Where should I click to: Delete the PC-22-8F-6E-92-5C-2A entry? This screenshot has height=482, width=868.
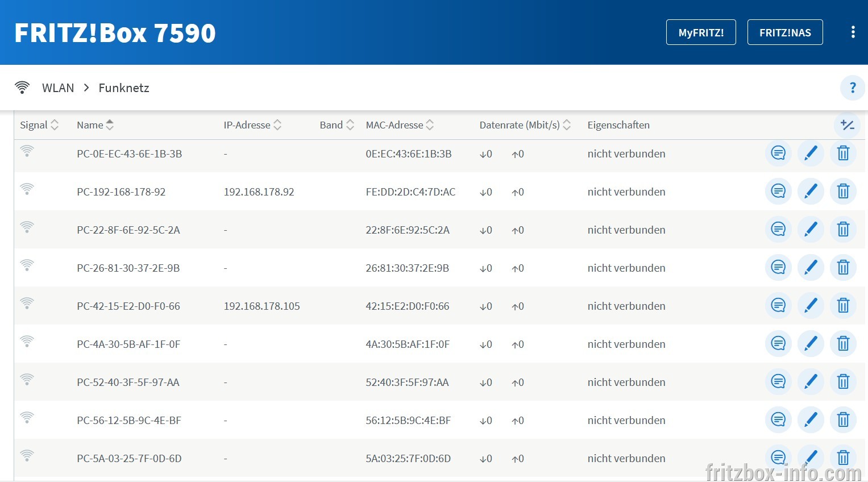[x=843, y=230]
